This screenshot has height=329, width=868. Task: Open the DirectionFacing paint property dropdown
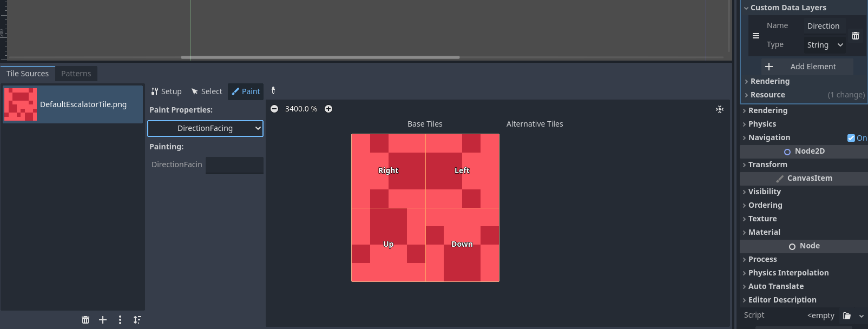[205, 128]
